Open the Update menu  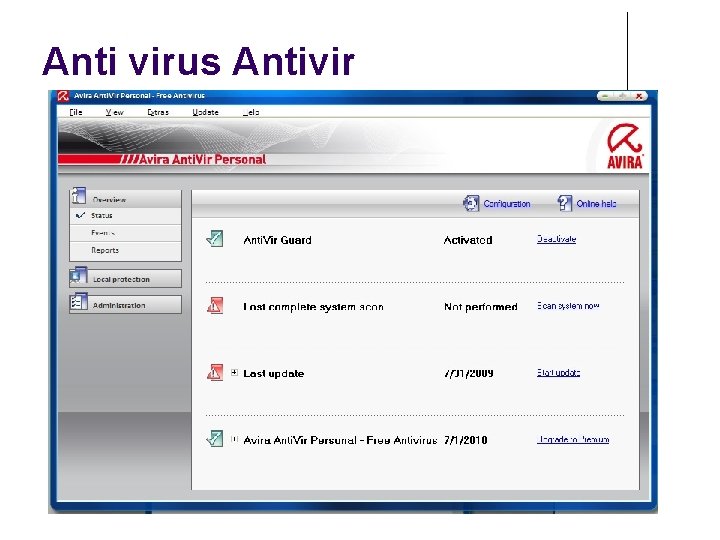coord(205,112)
